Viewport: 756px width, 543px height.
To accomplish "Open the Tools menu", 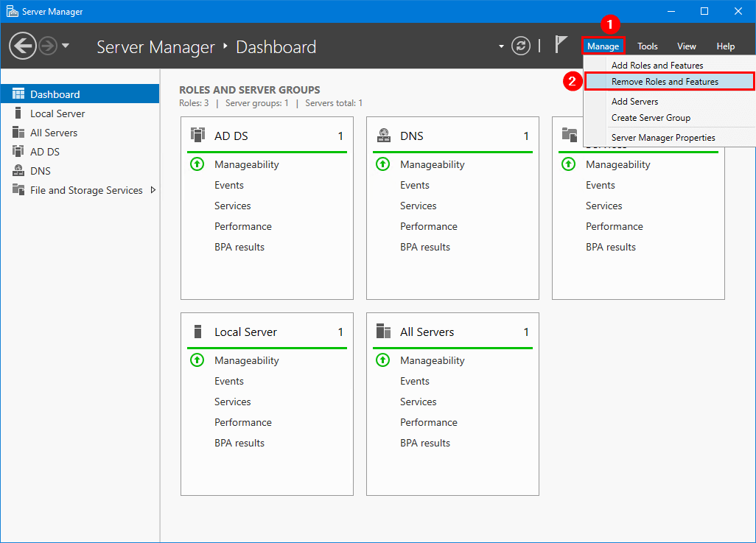I will (648, 46).
